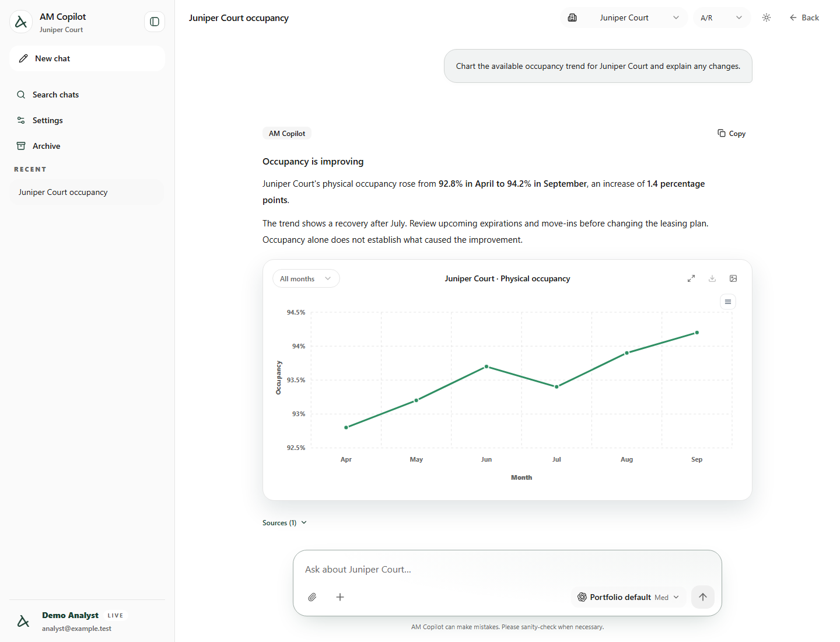This screenshot has height=642, width=840.
Task: Download the occupancy chart data
Action: (712, 278)
